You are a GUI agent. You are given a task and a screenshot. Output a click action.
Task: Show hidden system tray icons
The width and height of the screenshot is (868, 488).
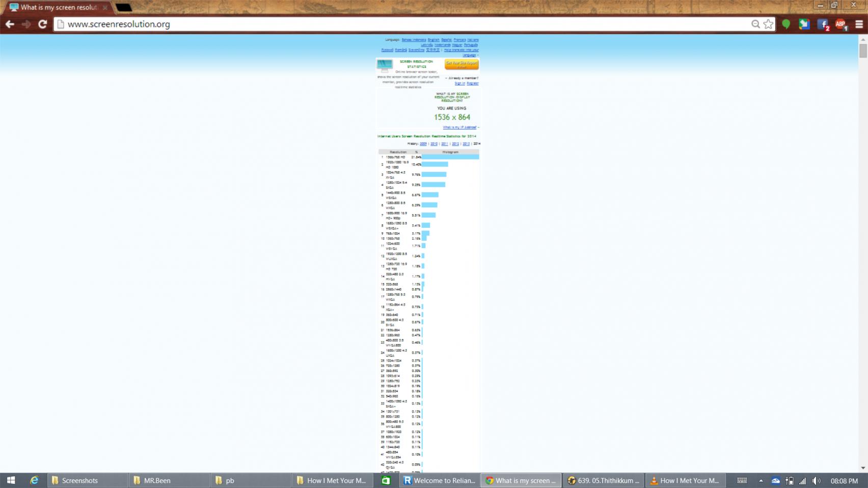(x=761, y=480)
